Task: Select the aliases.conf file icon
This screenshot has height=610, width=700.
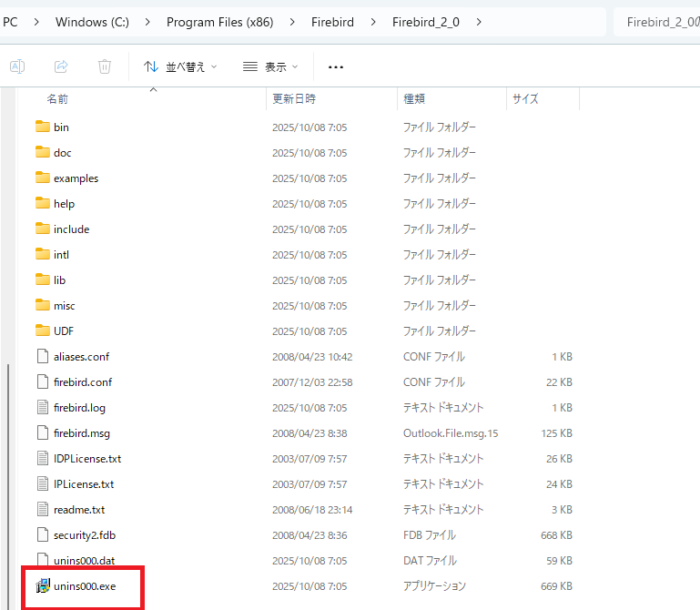Action: point(42,356)
